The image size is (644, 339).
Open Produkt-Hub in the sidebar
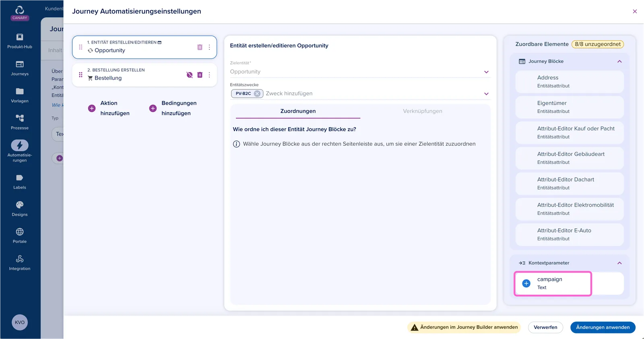coord(20,41)
